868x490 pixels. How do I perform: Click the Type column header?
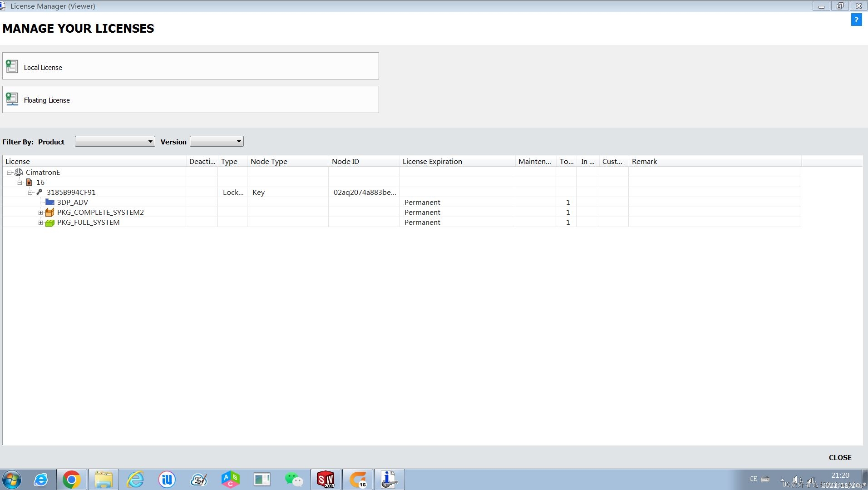[x=232, y=161]
